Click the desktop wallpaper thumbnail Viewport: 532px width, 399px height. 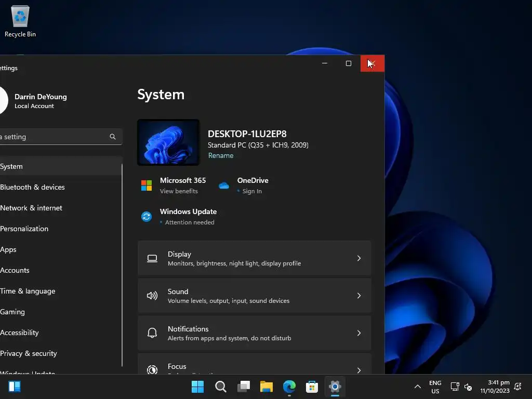click(168, 142)
